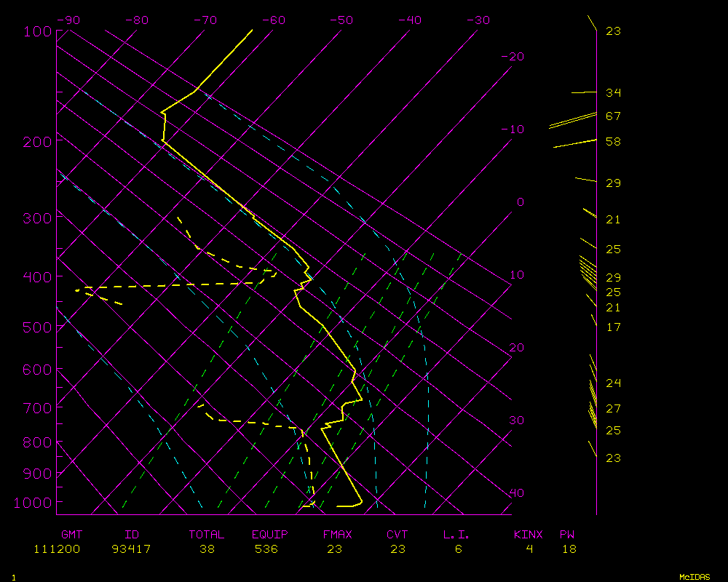Screen dimensions: 728x582
Task: Select the station ID value 93417
Action: (x=132, y=549)
